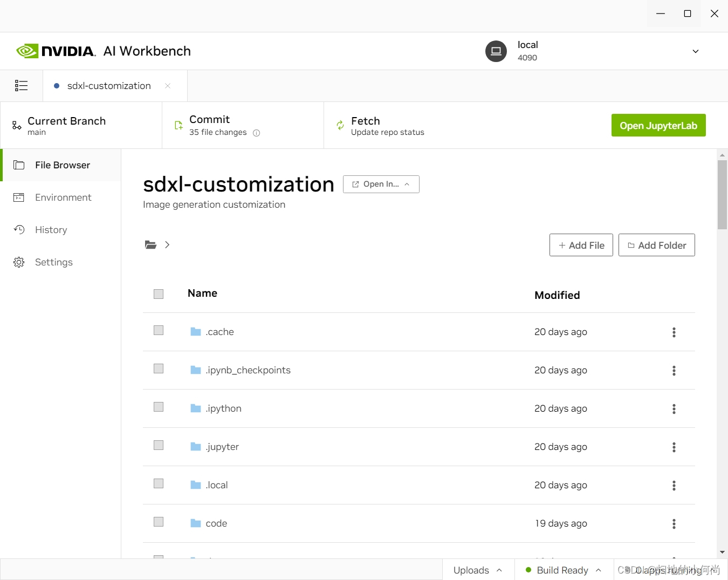Open the Settings panel

click(x=53, y=262)
